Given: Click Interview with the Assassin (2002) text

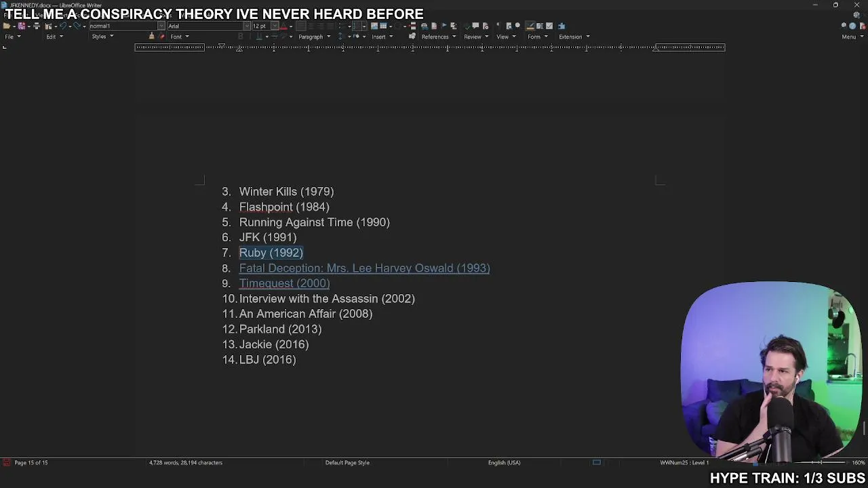Looking at the screenshot, I should coord(327,298).
